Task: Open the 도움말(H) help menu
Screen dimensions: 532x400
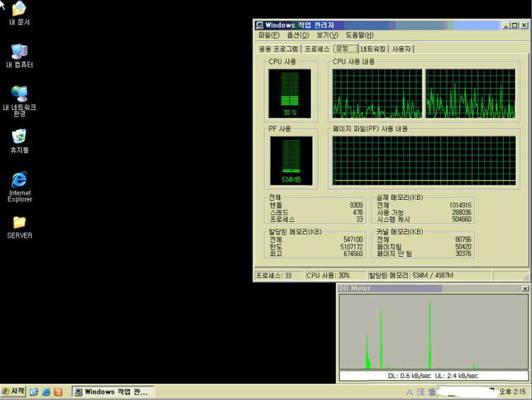Action: 359,35
